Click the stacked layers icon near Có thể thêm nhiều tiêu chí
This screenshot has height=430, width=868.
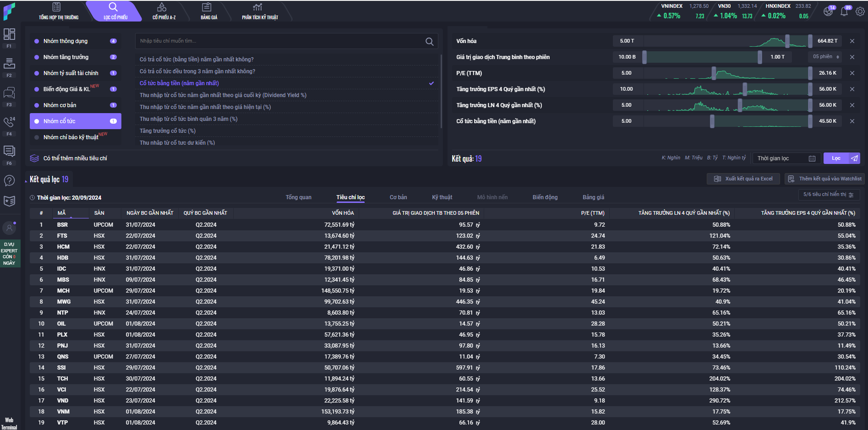click(x=34, y=158)
